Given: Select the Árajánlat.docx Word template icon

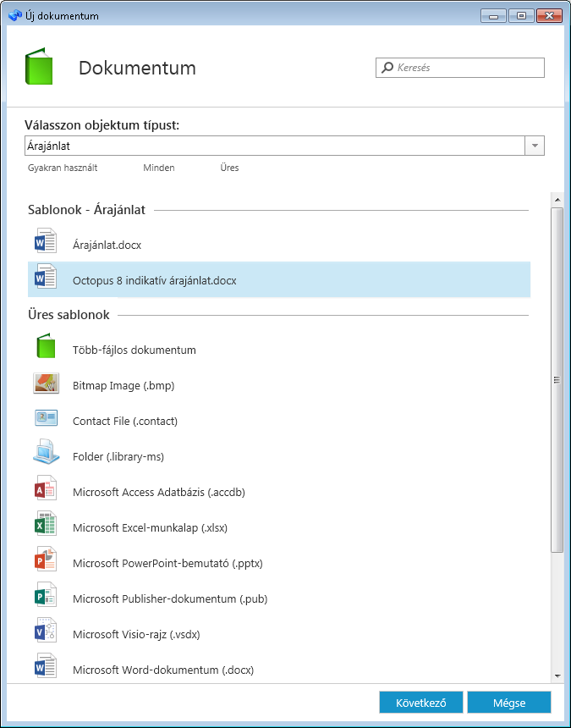Looking at the screenshot, I should 46,241.
